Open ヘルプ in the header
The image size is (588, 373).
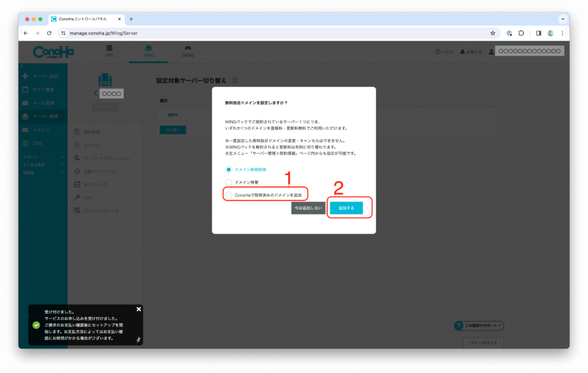pos(444,52)
